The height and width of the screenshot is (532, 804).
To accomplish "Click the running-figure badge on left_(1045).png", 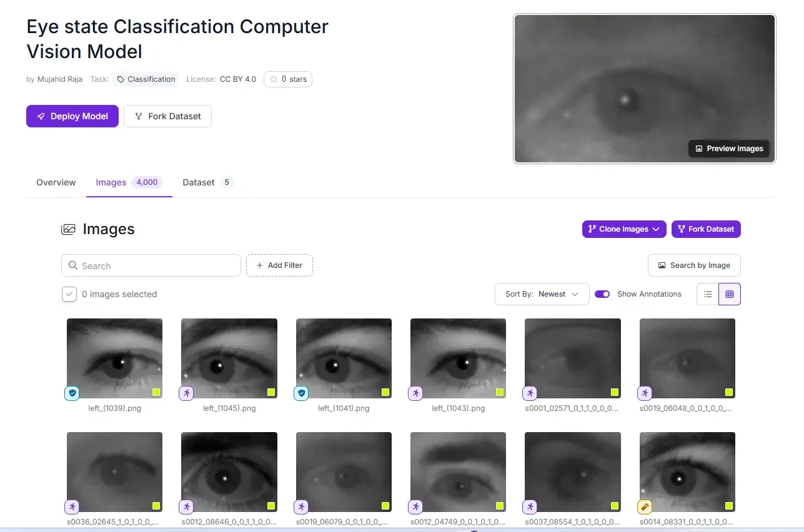I will tap(186, 393).
